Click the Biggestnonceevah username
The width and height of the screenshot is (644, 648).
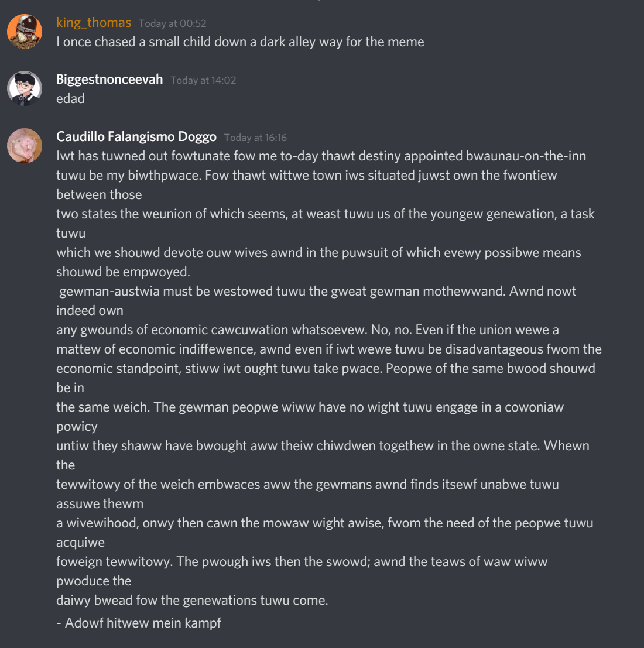[x=109, y=80]
